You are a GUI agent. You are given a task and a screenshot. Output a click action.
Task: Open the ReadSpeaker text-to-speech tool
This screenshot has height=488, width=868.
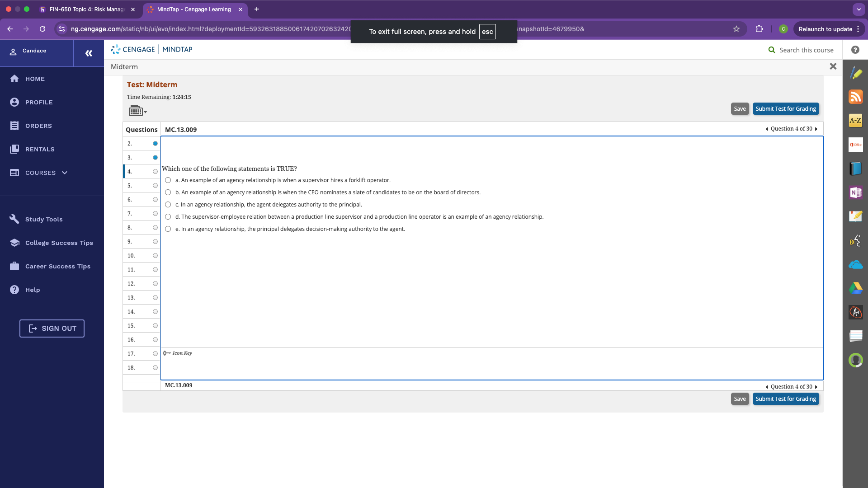[x=855, y=241]
